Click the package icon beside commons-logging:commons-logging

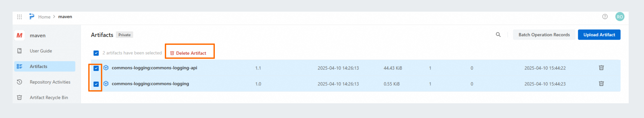coord(106,84)
